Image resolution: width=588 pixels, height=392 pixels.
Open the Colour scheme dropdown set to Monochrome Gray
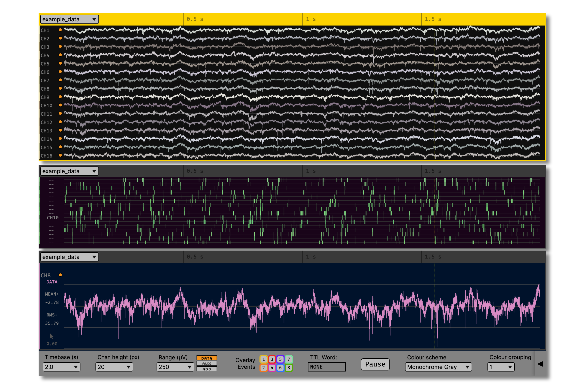pyautogui.click(x=438, y=367)
